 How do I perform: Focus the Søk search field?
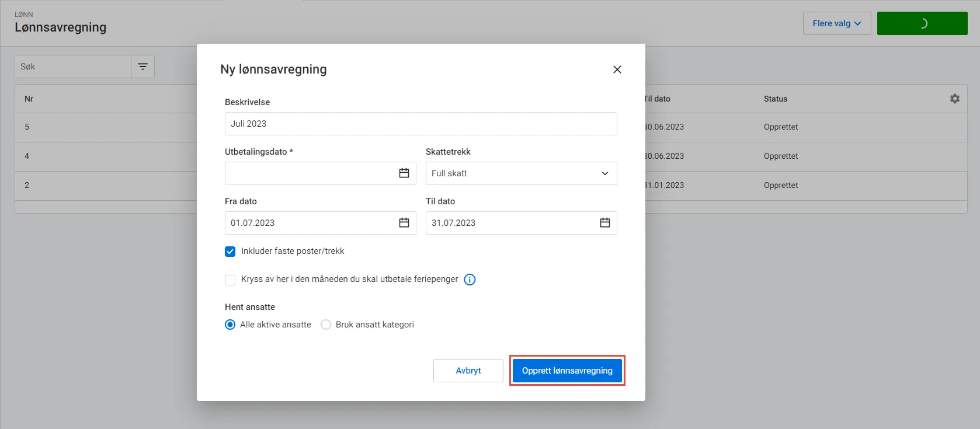coord(72,67)
